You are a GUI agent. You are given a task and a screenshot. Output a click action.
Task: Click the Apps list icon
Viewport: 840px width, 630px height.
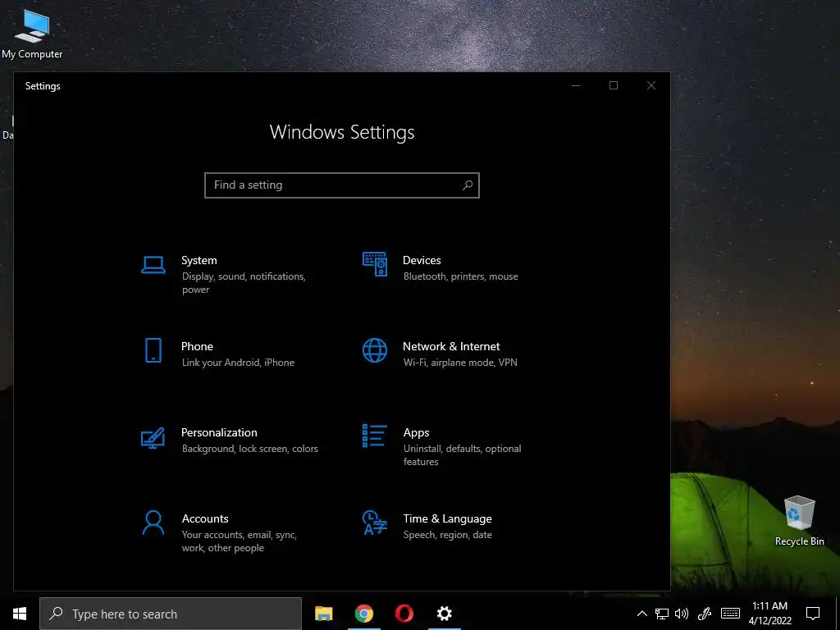coord(374,436)
